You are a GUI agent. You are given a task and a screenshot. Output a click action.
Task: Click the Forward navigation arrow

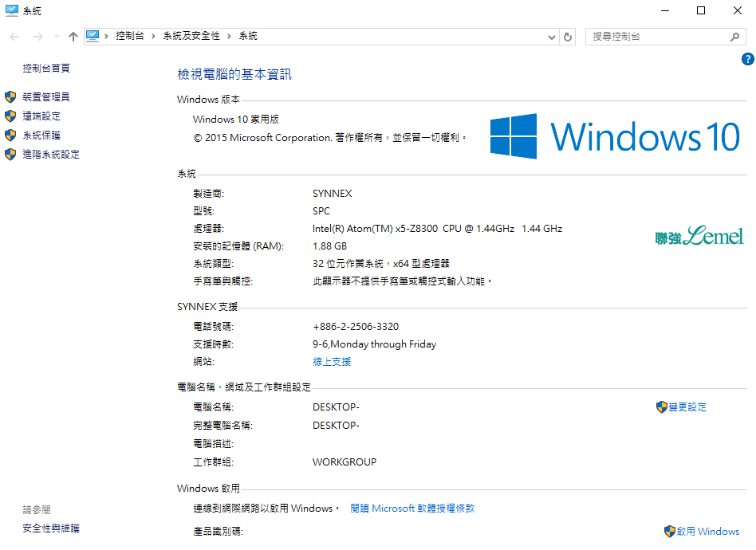click(38, 37)
